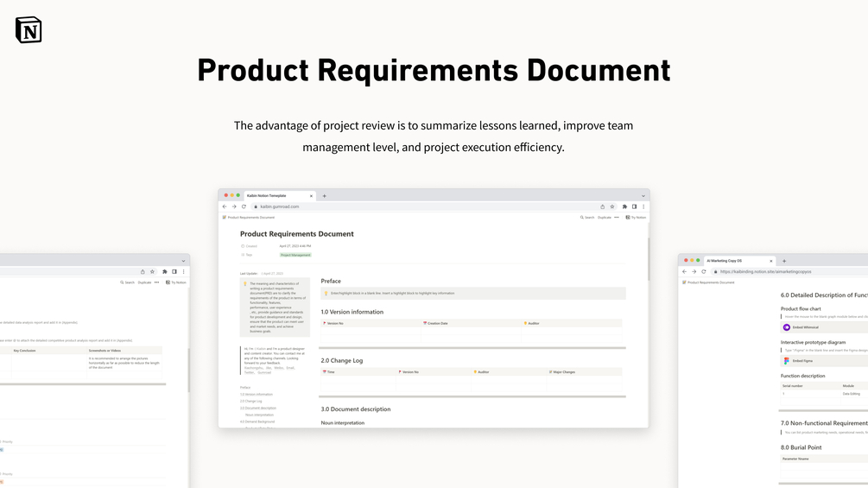Open the side panel icon in the center browser

634,206
